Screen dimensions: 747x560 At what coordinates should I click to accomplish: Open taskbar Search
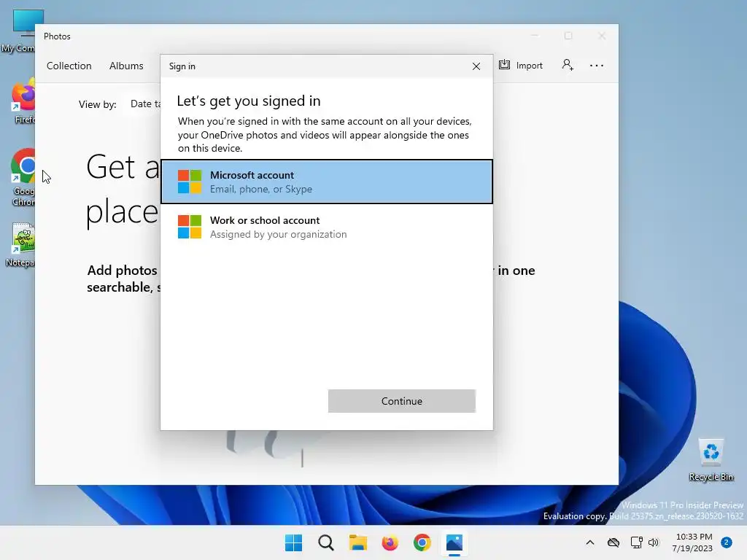coord(326,542)
